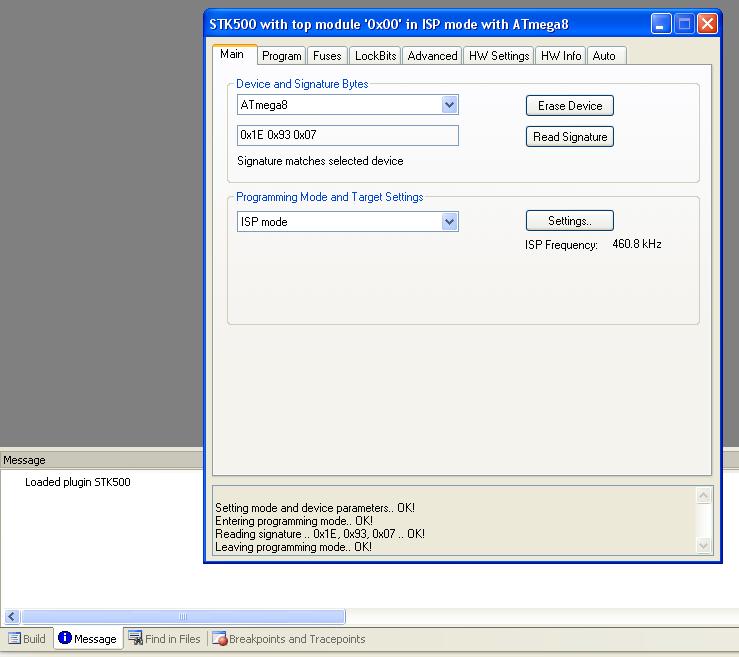The image size is (739, 657).
Task: Click the Build tab document icon
Action: tap(15, 639)
